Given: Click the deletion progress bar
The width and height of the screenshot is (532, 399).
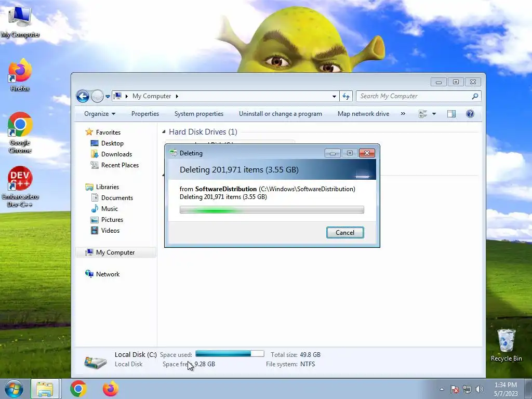Looking at the screenshot, I should point(272,210).
